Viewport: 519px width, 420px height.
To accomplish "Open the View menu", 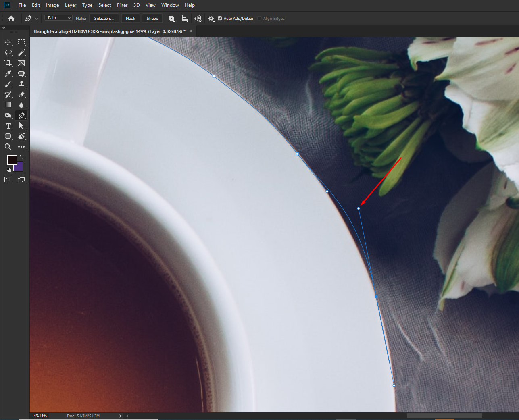I will (x=150, y=5).
